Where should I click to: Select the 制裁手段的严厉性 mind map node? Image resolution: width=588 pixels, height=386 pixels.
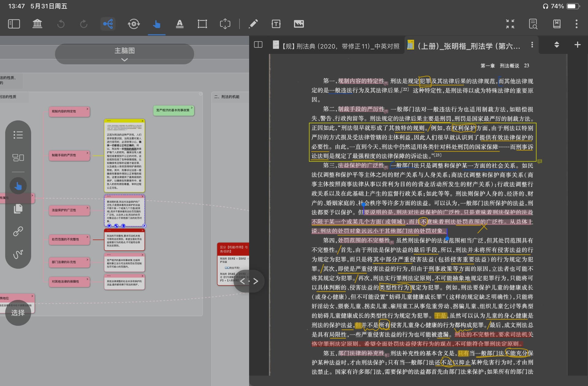(x=69, y=155)
